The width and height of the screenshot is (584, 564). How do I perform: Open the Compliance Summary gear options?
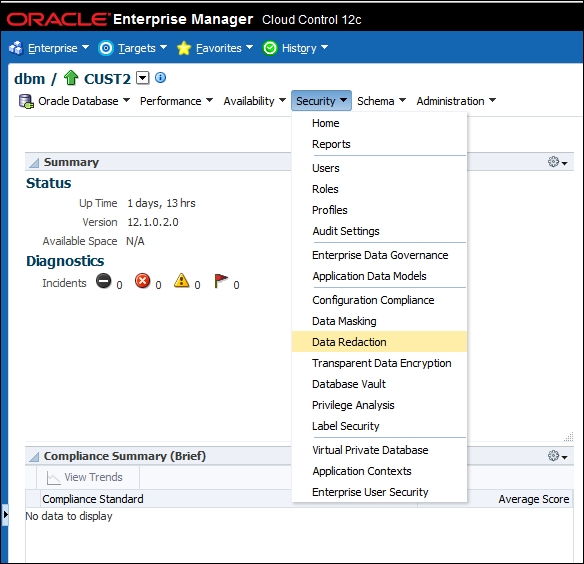(x=558, y=456)
